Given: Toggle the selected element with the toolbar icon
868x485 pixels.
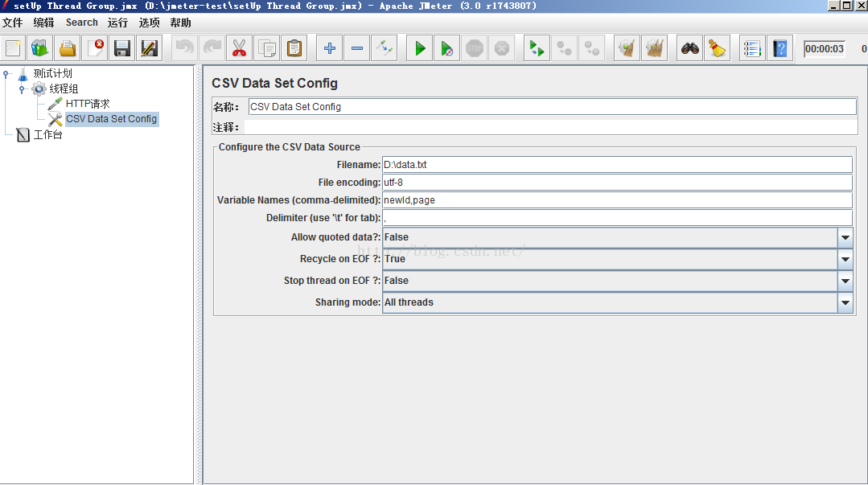Looking at the screenshot, I should [385, 49].
